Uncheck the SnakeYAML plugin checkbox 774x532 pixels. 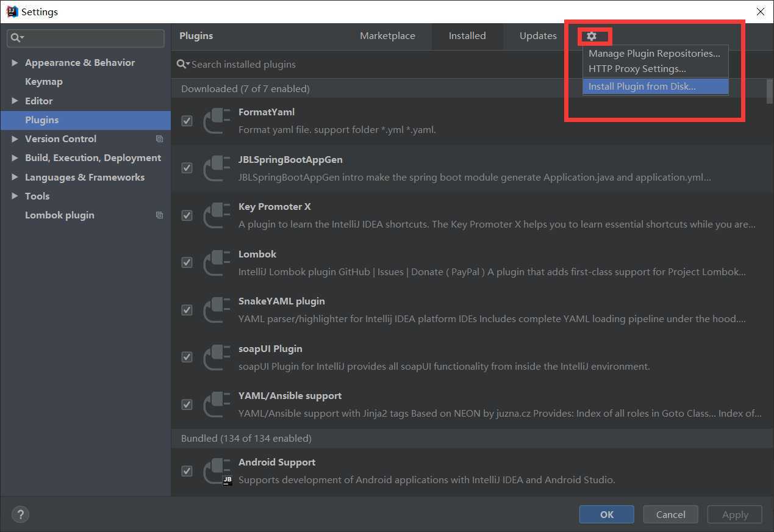(187, 310)
